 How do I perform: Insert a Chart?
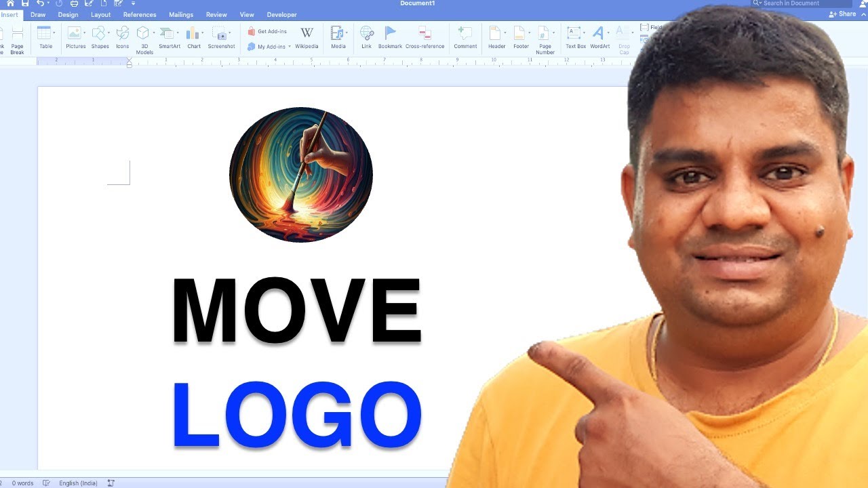(194, 37)
